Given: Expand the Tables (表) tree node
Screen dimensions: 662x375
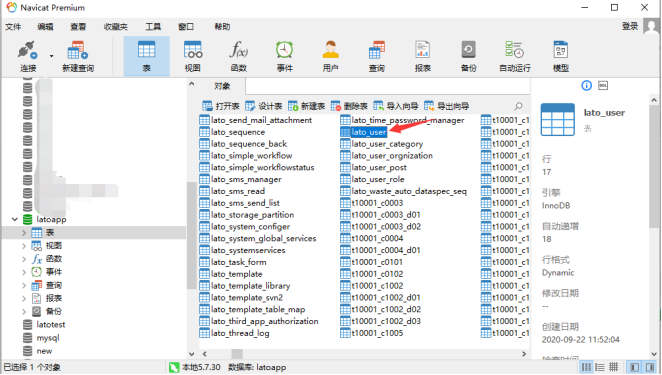Looking at the screenshot, I should (24, 233).
